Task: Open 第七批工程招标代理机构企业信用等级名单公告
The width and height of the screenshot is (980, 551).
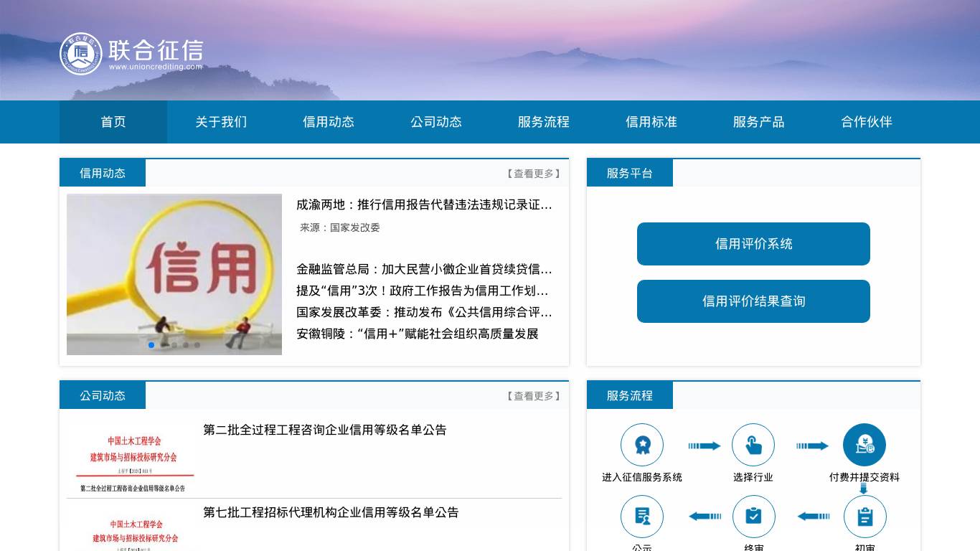Action: [x=331, y=512]
